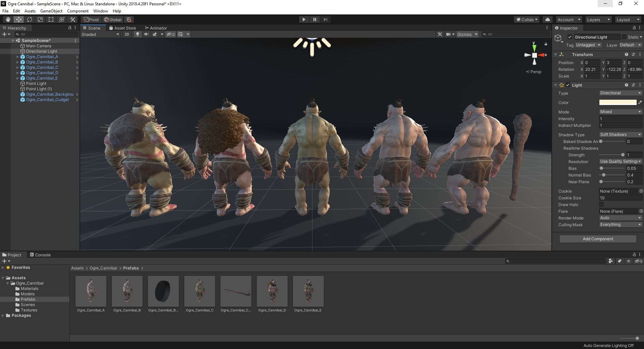Click the Add Component button

(x=598, y=239)
